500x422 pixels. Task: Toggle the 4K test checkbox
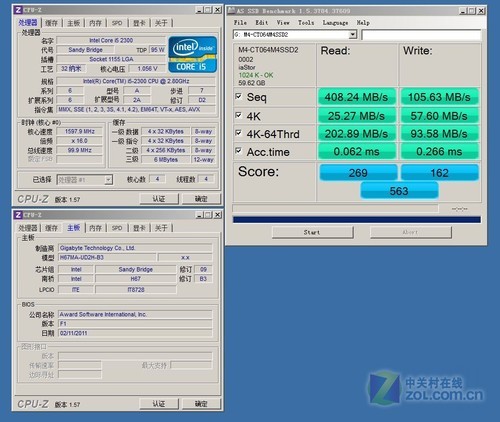tap(238, 115)
